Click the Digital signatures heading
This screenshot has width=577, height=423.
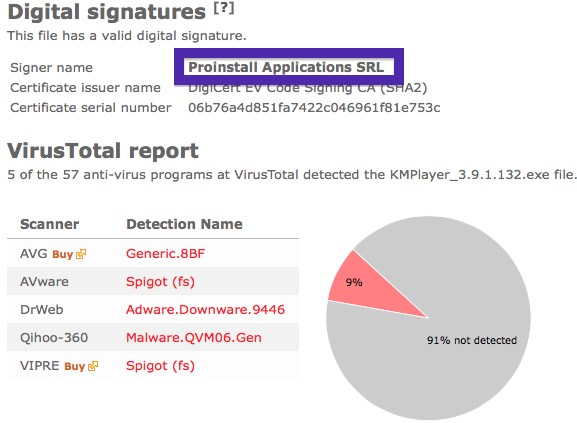coord(107,12)
